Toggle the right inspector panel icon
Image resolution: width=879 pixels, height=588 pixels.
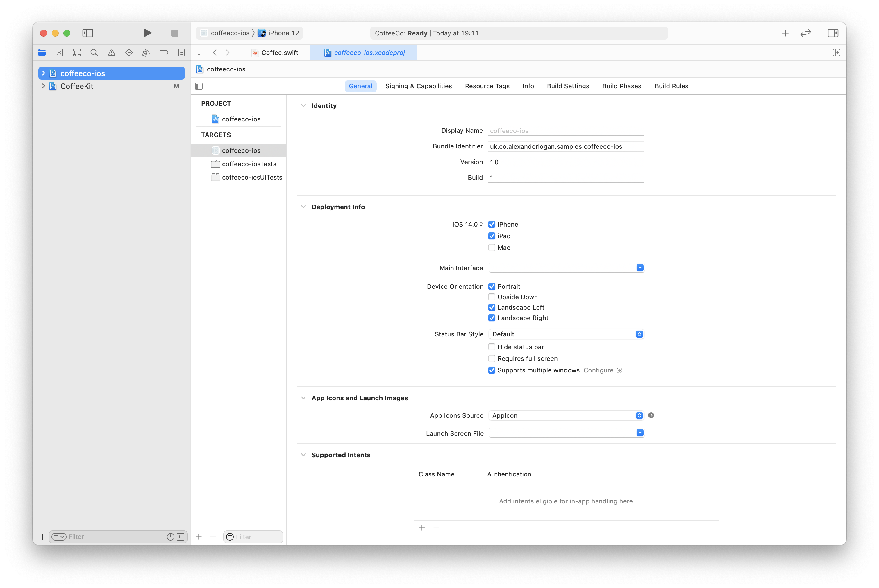point(832,33)
